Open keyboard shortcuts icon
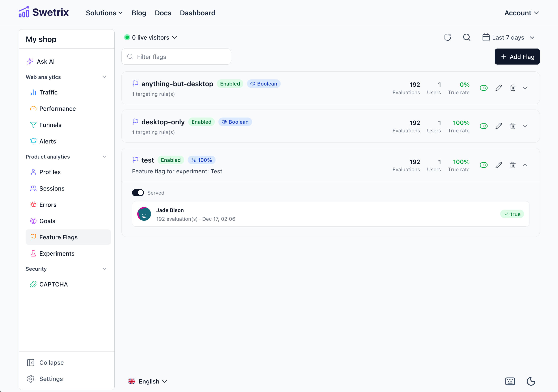This screenshot has height=392, width=558. pos(510,381)
